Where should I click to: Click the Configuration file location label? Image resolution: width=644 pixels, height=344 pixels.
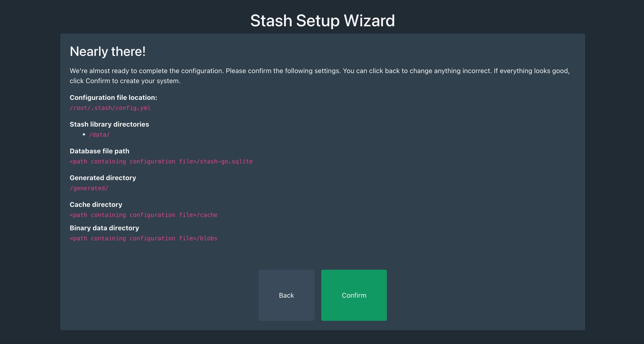(x=113, y=97)
